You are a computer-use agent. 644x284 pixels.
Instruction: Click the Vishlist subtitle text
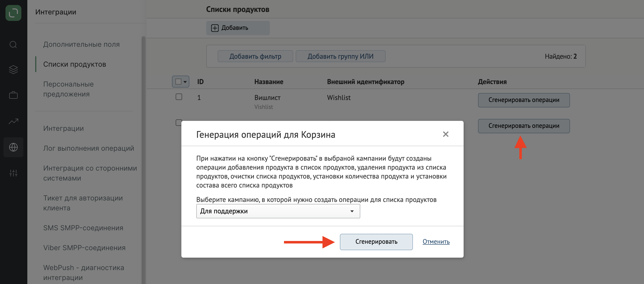tap(264, 107)
